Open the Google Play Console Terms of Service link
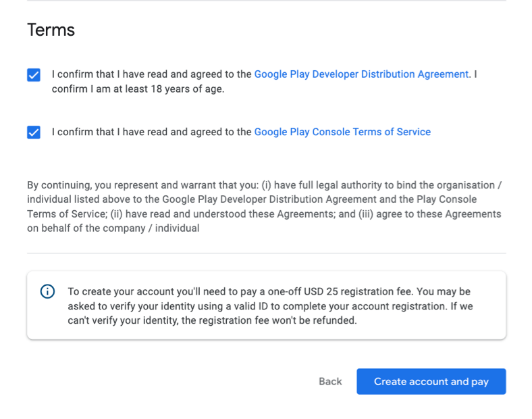532x419 pixels. (x=342, y=132)
